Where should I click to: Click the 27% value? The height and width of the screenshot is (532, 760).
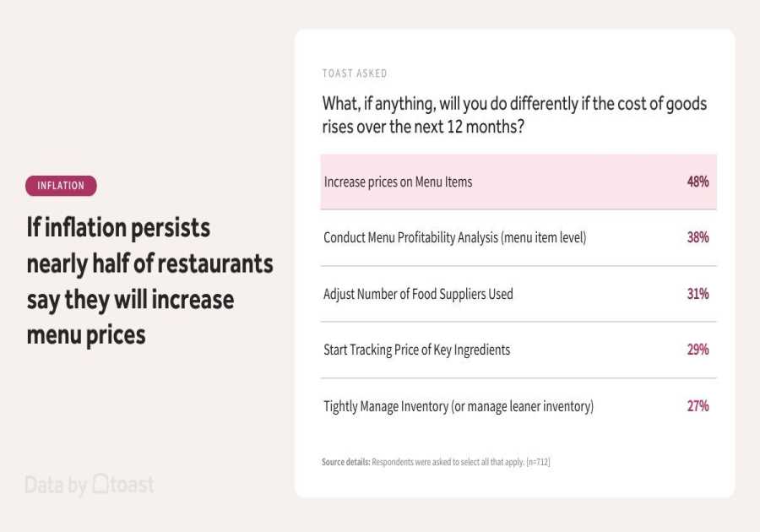[x=698, y=406]
